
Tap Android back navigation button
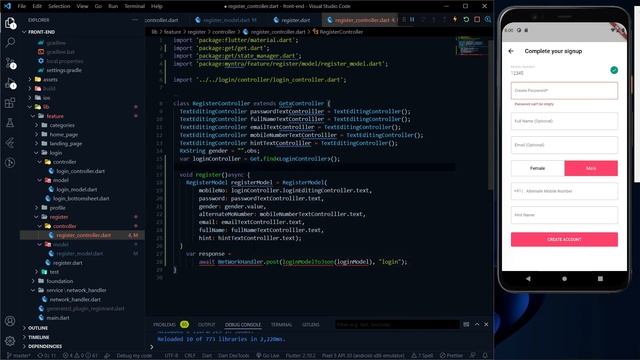tap(528, 279)
